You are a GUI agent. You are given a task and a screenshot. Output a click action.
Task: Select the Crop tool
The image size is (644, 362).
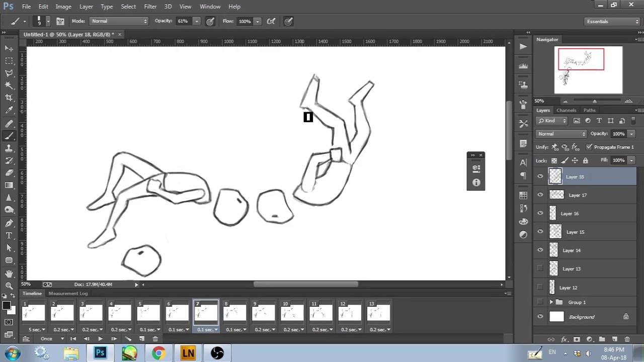9,98
